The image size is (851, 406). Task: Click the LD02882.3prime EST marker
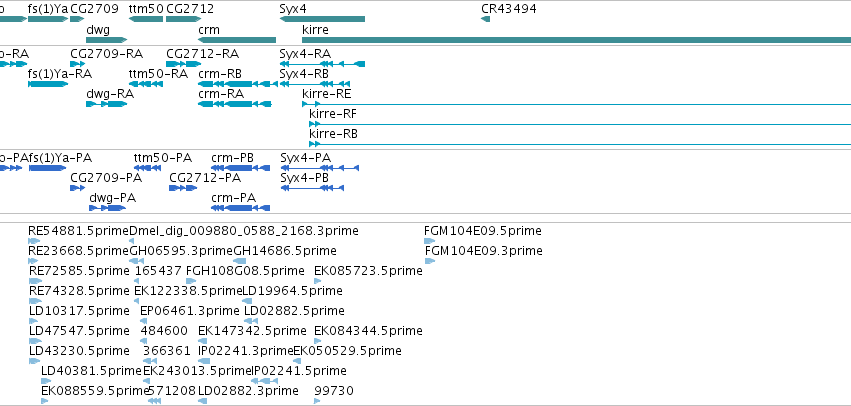tap(202, 401)
